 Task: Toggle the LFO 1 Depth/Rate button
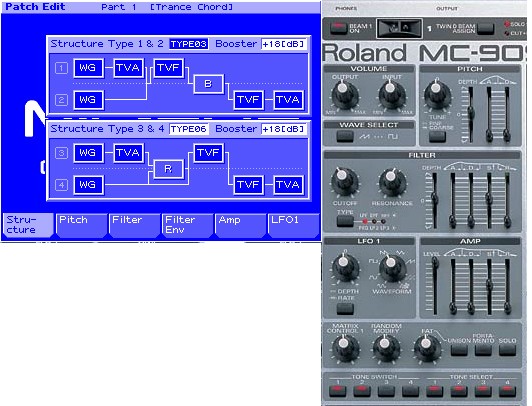click(x=345, y=309)
